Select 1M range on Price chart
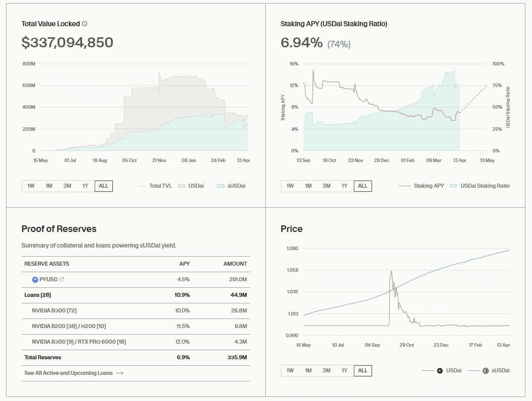 click(308, 371)
